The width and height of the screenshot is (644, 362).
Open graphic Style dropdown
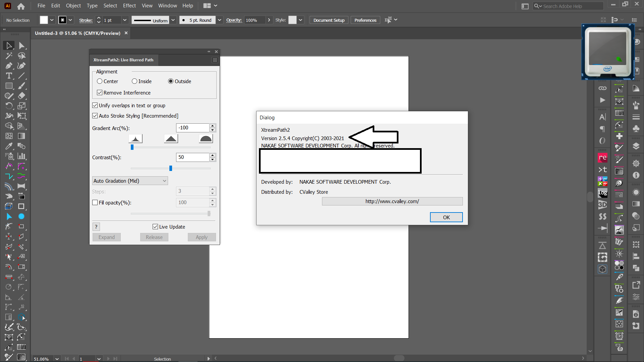301,20
